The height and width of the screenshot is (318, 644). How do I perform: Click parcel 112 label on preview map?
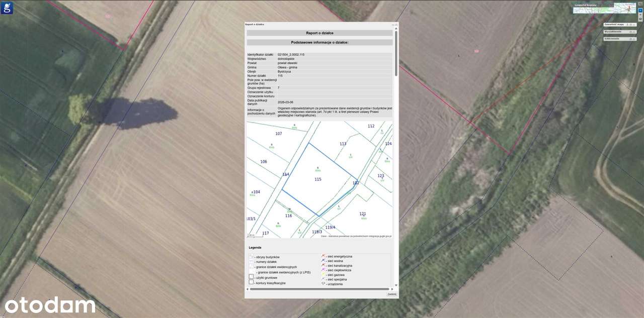[371, 126]
